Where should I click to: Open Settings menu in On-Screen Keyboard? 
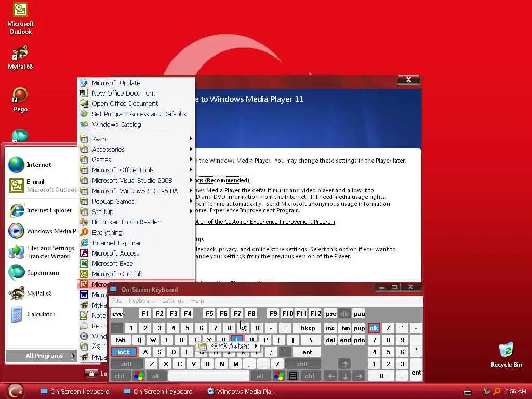click(x=172, y=301)
